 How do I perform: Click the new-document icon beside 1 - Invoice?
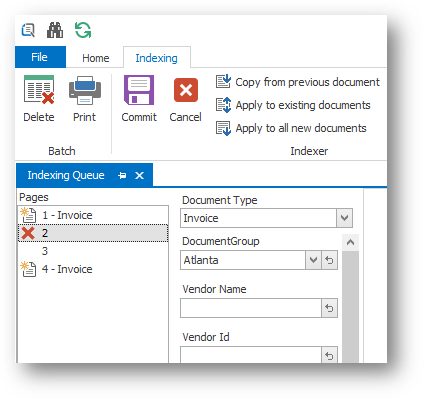pyautogui.click(x=28, y=215)
